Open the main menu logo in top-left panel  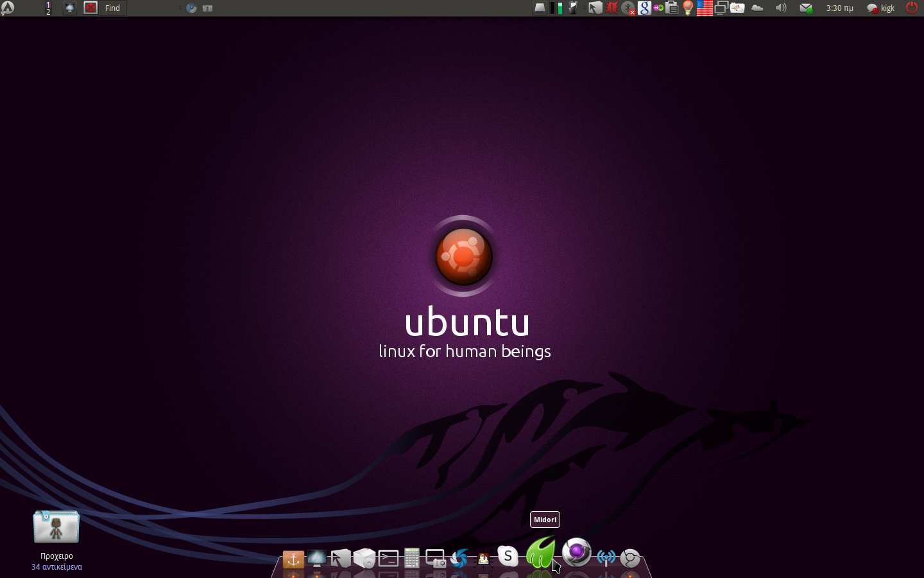(x=8, y=8)
